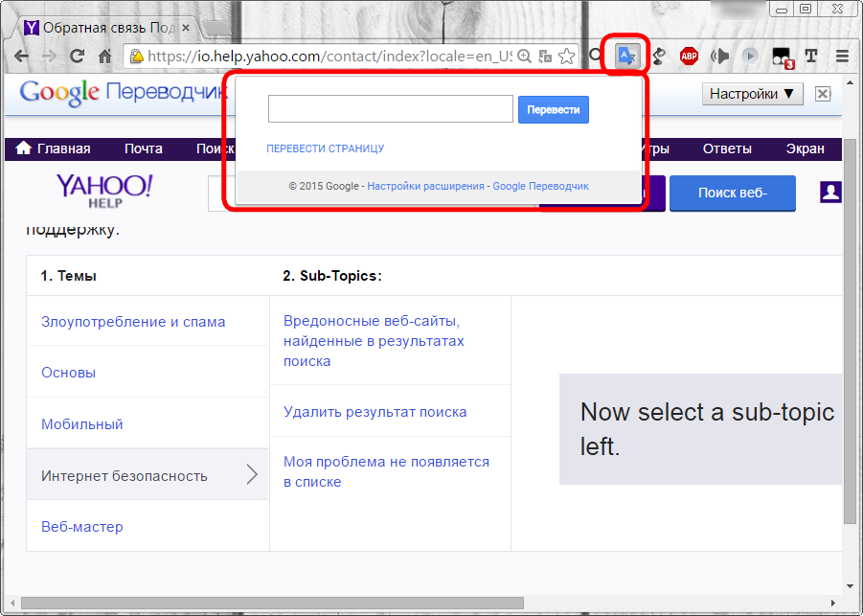This screenshot has height=616, width=863.
Task: Click the Yahoo Help search field
Action: 221,194
